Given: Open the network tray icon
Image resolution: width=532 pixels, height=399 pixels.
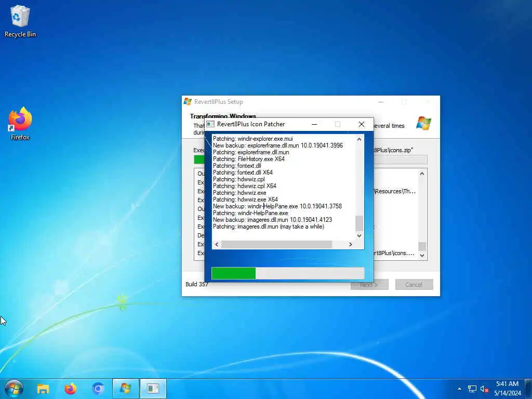Looking at the screenshot, I should click(472, 389).
